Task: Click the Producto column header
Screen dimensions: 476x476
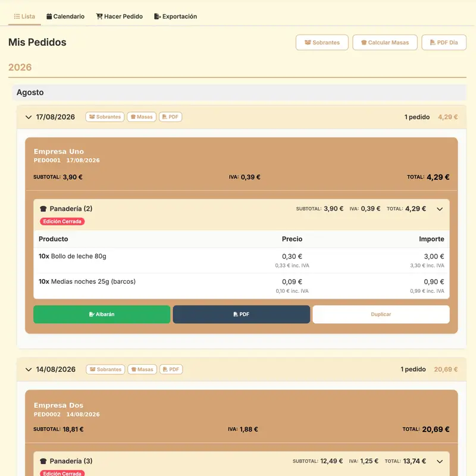Action: (x=53, y=239)
